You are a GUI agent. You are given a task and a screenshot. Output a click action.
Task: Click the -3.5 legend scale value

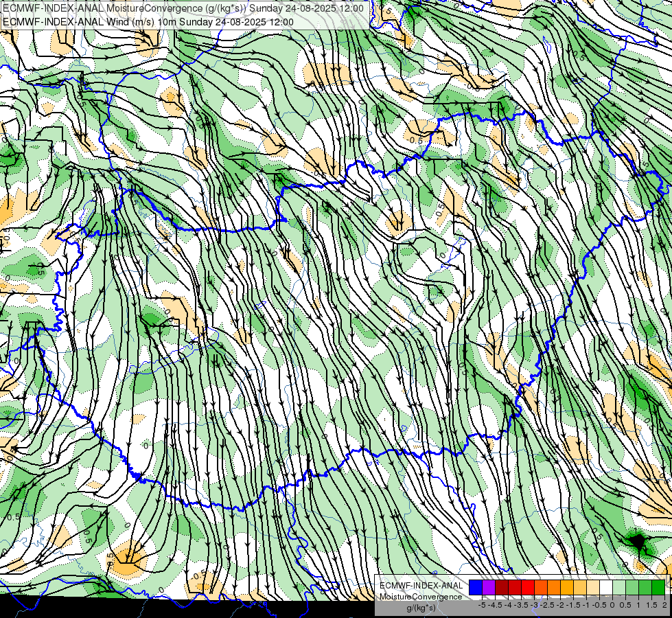pos(521,605)
